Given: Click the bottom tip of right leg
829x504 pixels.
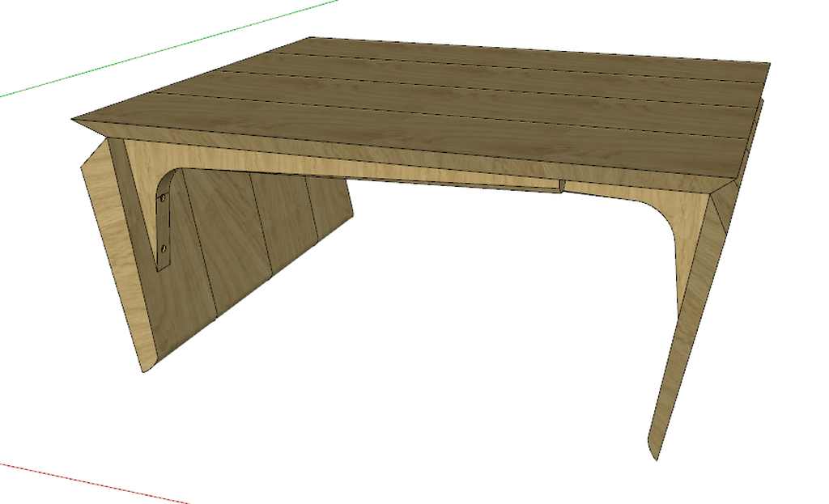Looking at the screenshot, I should coord(653,455).
